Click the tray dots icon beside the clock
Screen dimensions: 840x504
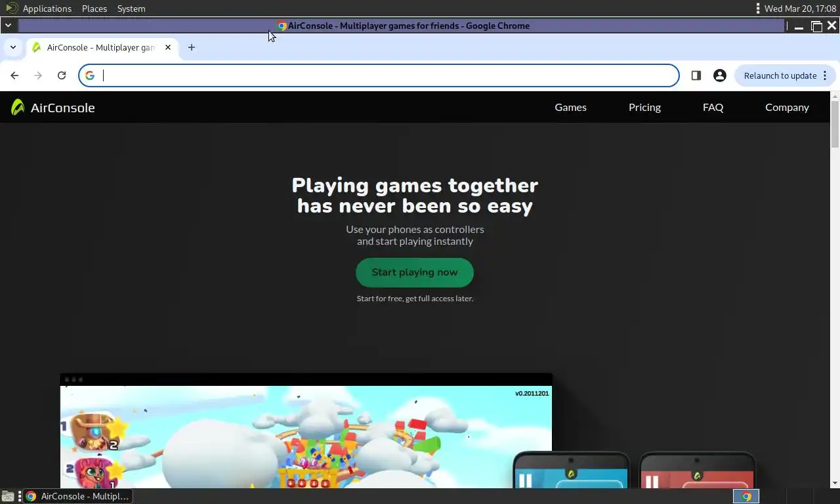(x=758, y=9)
